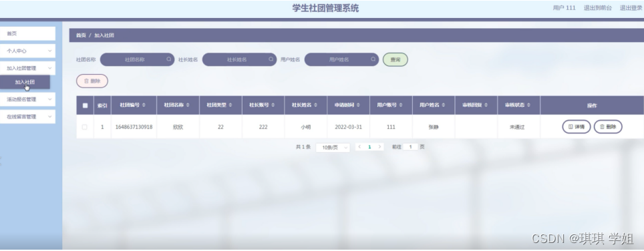The height and width of the screenshot is (251, 644).
Task: Delete the 欣欣 row with 删除
Action: coord(609,127)
